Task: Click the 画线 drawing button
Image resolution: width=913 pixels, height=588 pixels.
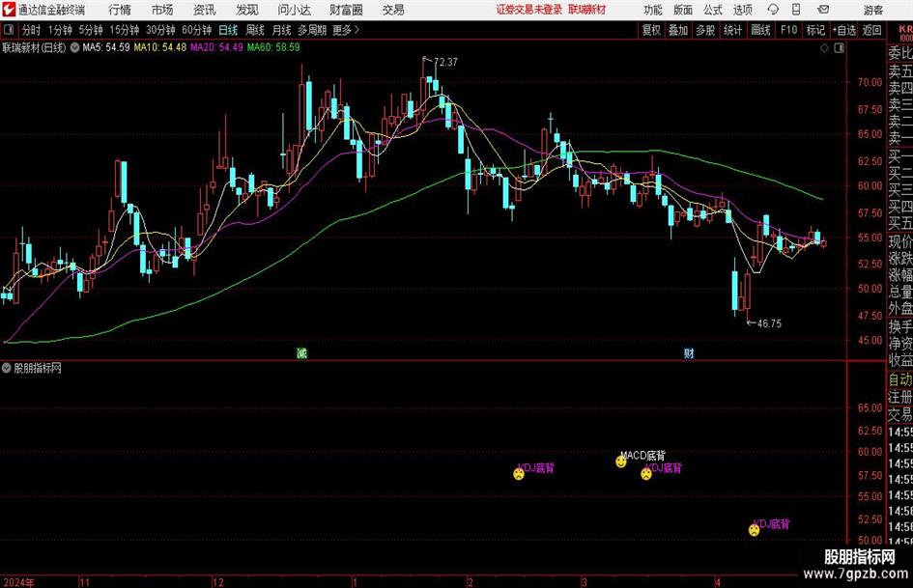Action: point(761,30)
